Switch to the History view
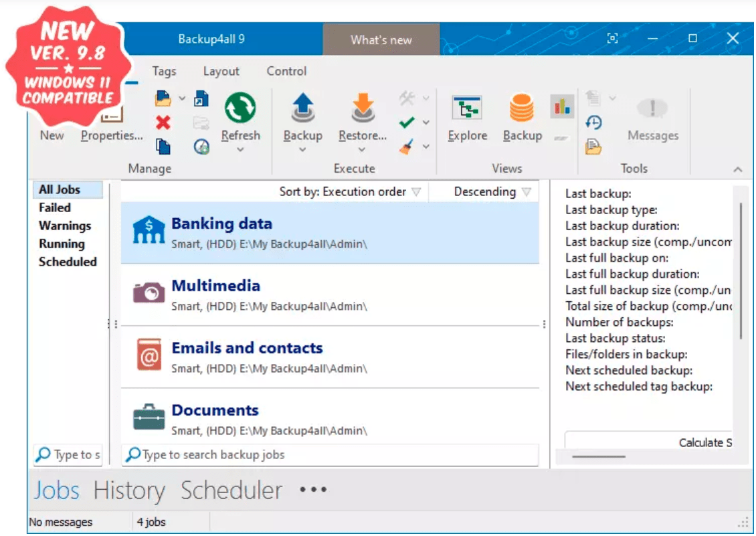The width and height of the screenshot is (756, 536). pyautogui.click(x=129, y=490)
